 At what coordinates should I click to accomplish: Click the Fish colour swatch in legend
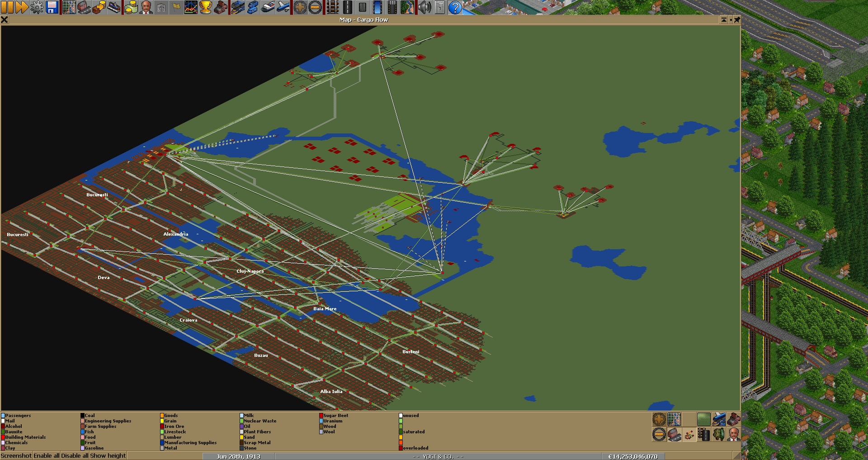(82, 432)
